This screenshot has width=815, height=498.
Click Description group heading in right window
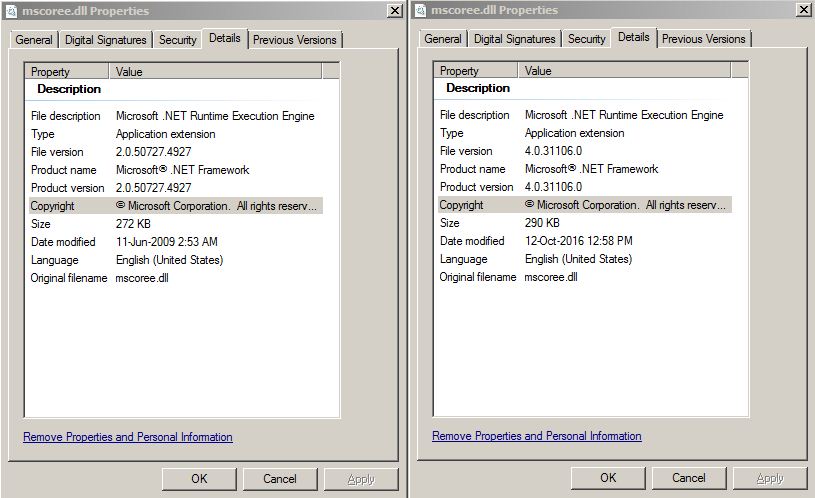pos(478,88)
